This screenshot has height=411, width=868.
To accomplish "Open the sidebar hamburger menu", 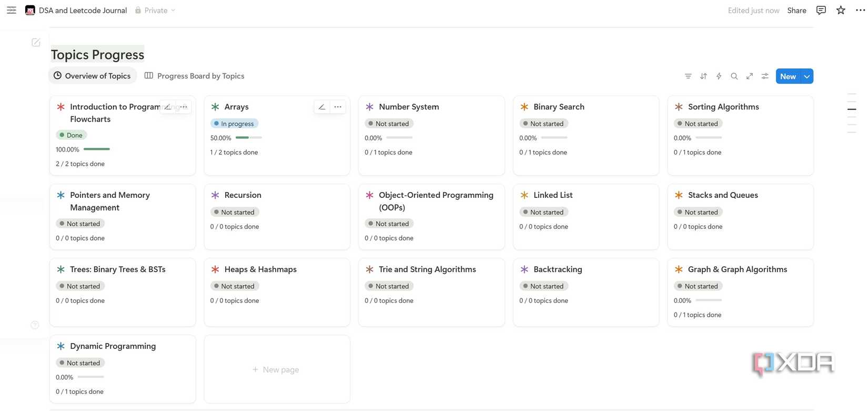I will click(12, 10).
